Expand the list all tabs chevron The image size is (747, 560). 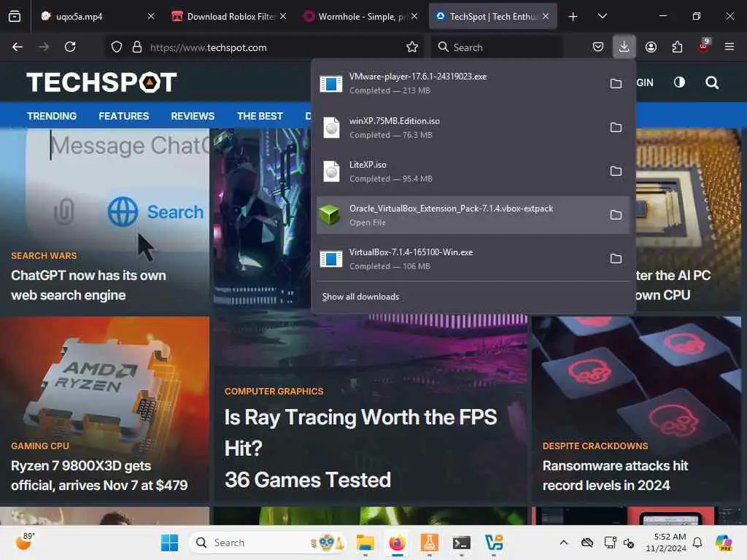coord(602,16)
